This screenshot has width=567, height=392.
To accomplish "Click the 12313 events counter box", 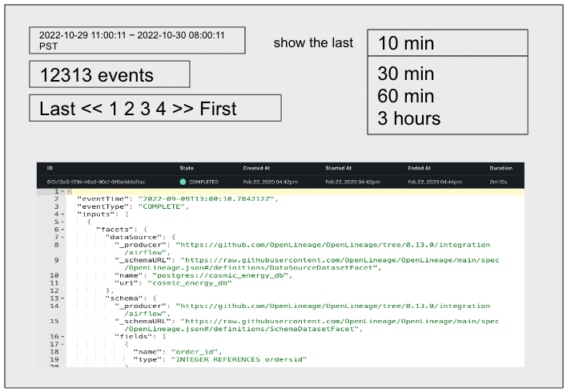I will [x=110, y=74].
